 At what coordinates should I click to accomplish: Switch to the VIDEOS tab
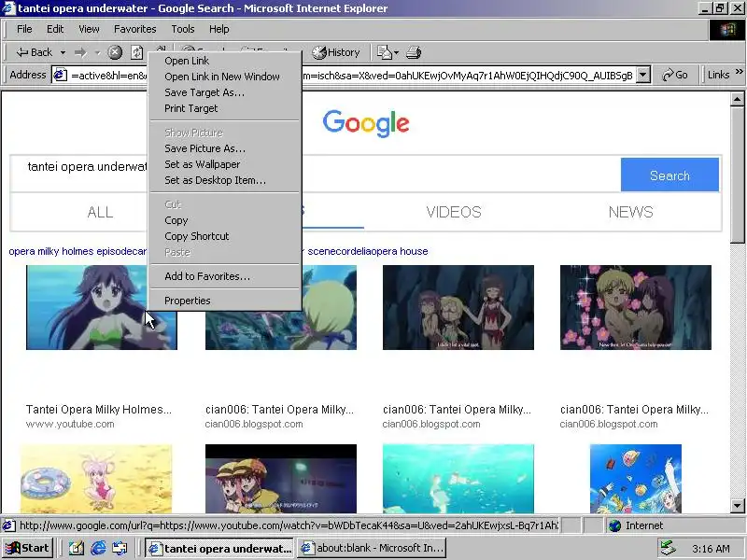454,212
